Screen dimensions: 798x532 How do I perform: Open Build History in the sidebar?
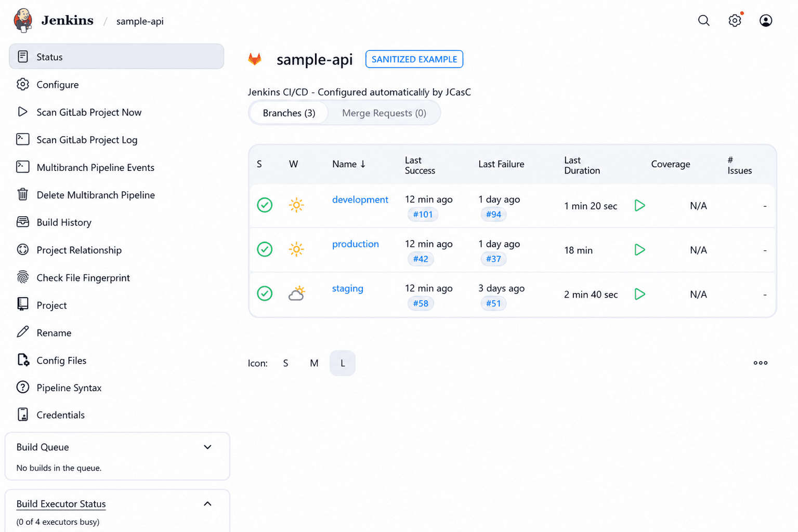pos(116,222)
